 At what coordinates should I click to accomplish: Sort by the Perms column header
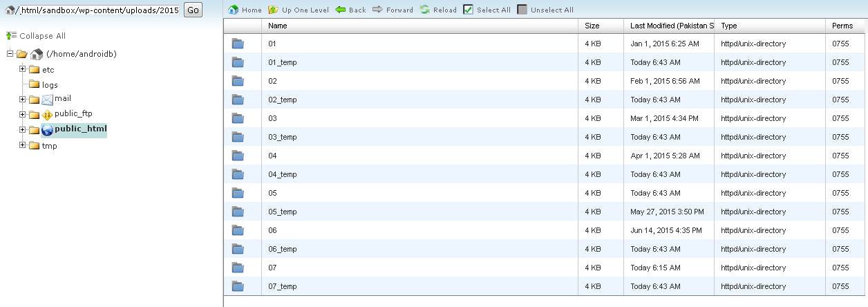pos(847,26)
